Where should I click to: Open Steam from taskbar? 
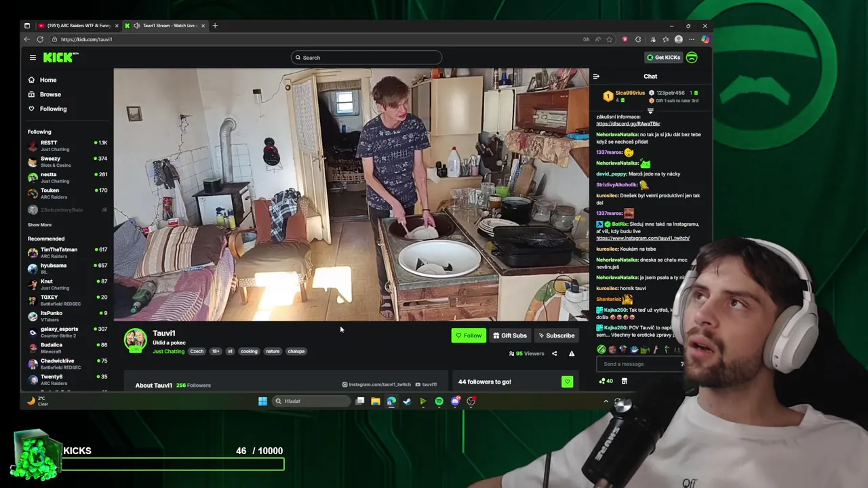click(407, 401)
